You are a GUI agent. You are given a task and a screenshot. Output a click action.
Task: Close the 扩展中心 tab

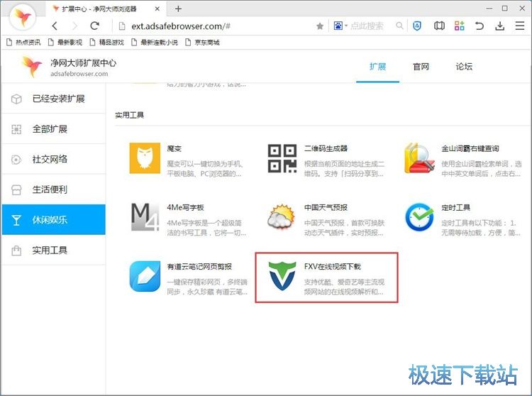pos(157,9)
